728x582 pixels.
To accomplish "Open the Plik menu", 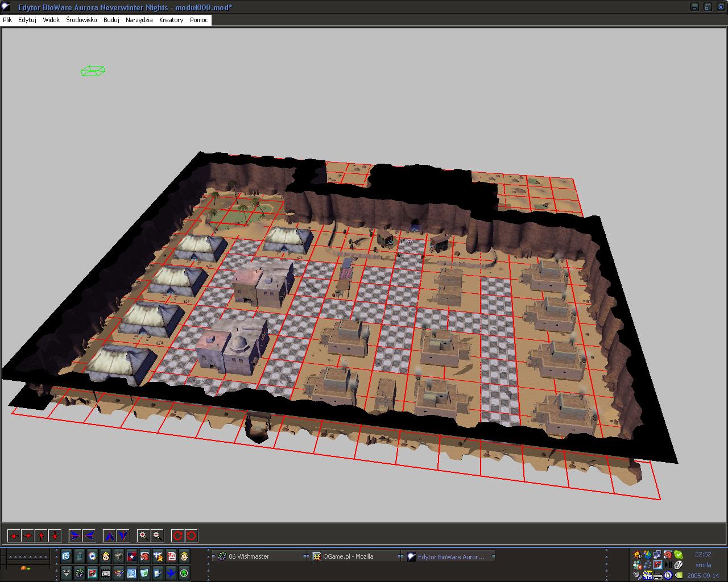I will pos(7,20).
